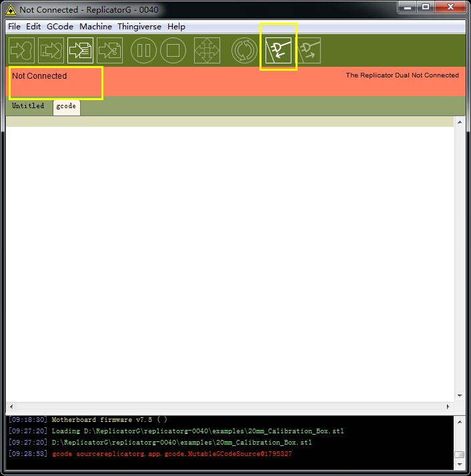Screen dimensions: 471x476
Task: Click the ReplicatorG warning logo in the title bar
Action: pos(11,10)
